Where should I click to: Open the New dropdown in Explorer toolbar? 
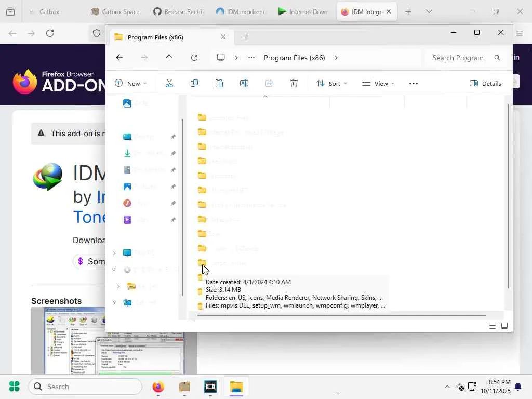tap(131, 84)
